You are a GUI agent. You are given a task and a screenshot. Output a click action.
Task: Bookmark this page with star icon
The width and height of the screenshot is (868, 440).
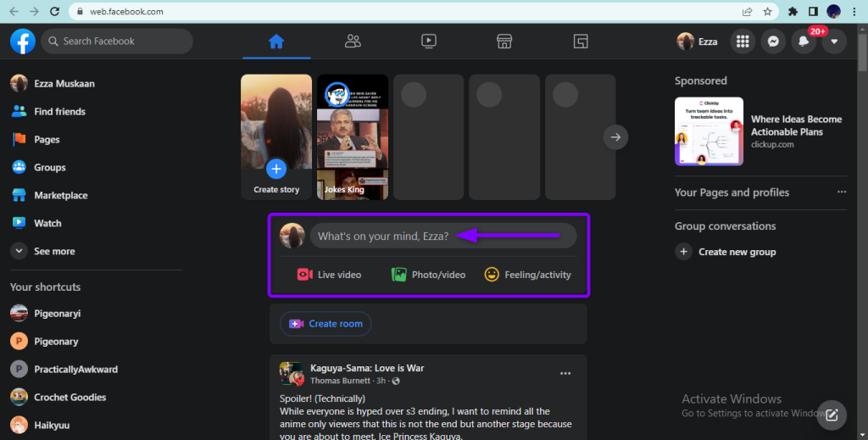coord(767,12)
